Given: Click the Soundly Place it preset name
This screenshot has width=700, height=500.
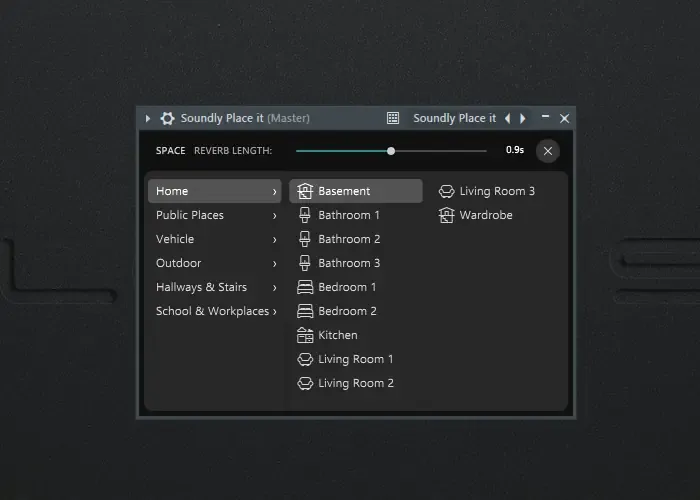Looking at the screenshot, I should (454, 118).
